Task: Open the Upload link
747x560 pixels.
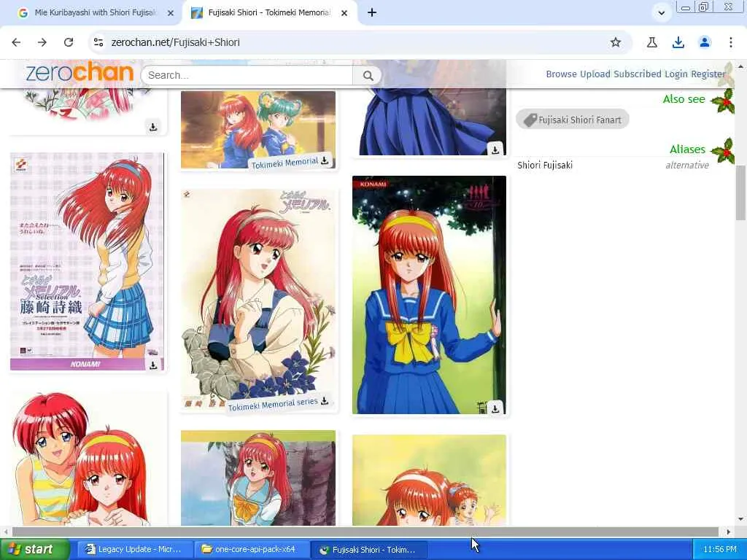Action: click(x=595, y=74)
